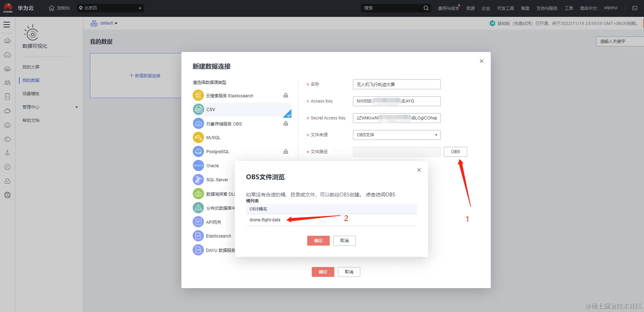Close the 新建数据连接 dialog

point(482,61)
